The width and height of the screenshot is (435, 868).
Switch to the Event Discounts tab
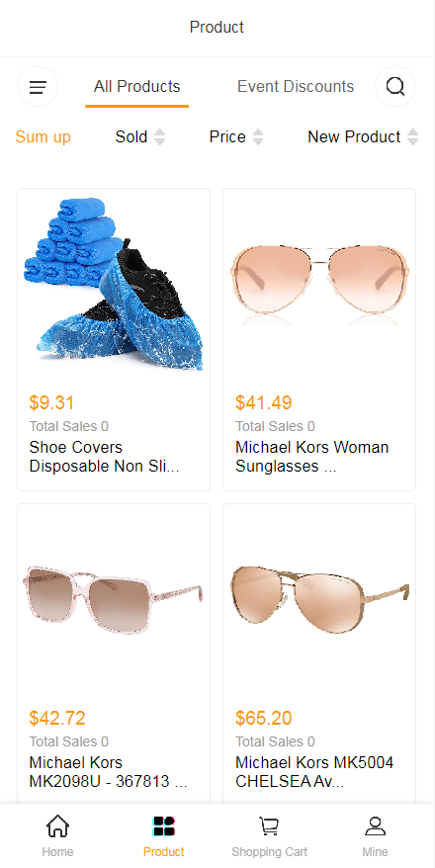pyautogui.click(x=296, y=86)
